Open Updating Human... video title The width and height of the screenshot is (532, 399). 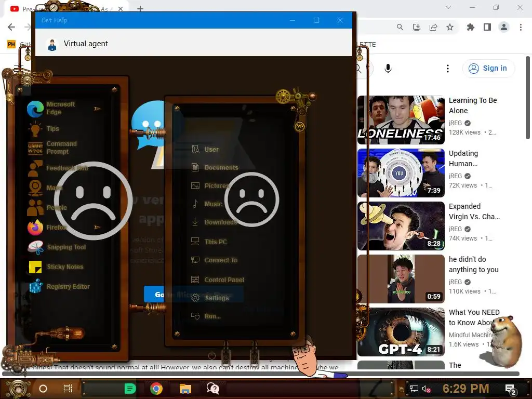click(x=463, y=158)
